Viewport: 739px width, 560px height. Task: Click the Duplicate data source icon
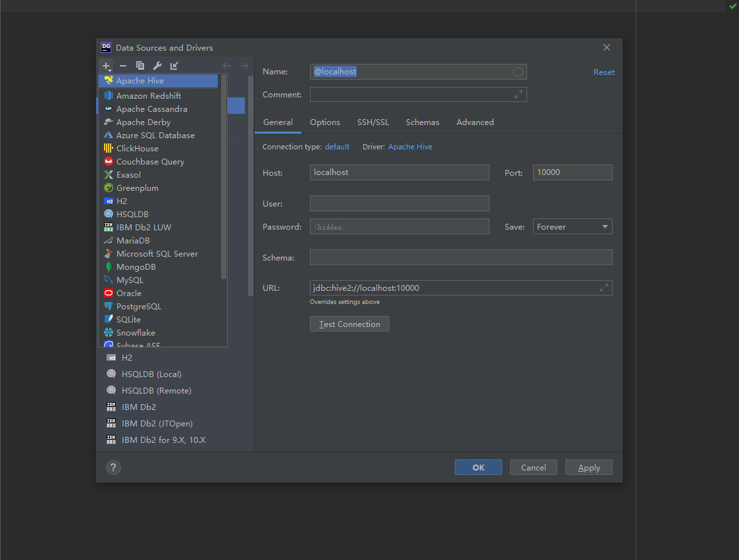pos(140,66)
